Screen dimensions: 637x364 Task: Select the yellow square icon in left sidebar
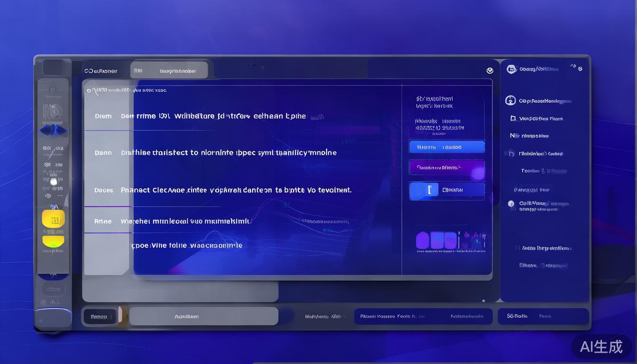pyautogui.click(x=53, y=219)
